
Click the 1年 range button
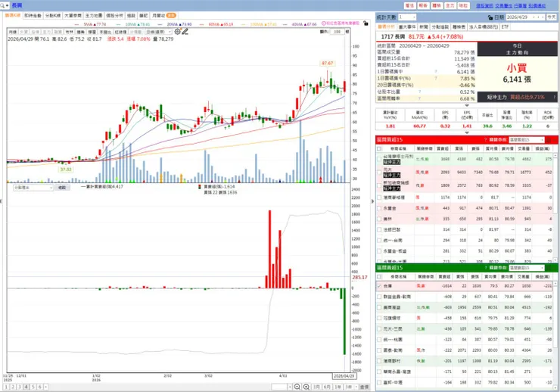[338, 387]
